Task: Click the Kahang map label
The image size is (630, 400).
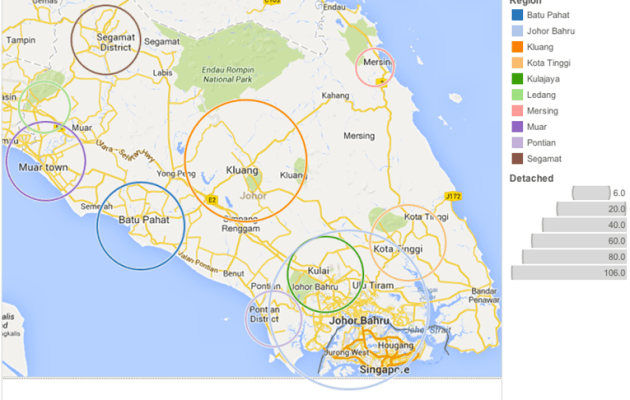Action: coord(335,96)
